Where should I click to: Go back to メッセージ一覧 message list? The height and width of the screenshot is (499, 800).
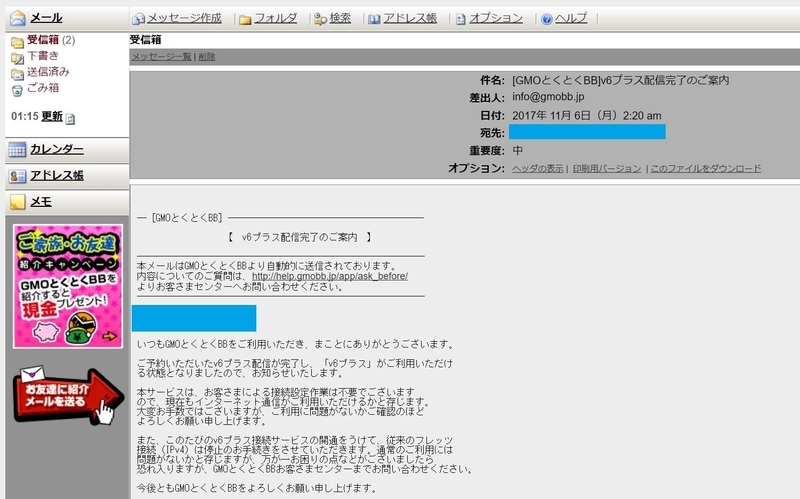(161, 57)
